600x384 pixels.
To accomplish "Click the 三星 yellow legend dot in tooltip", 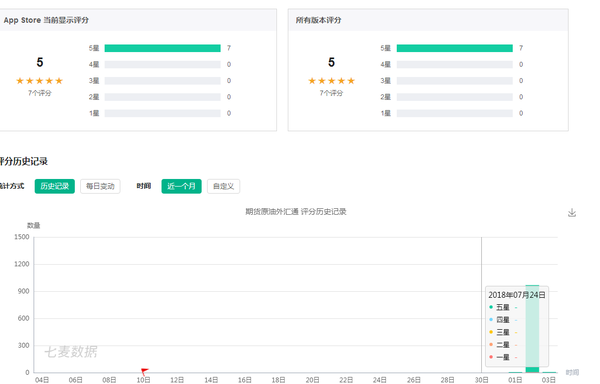I will pyautogui.click(x=491, y=332).
